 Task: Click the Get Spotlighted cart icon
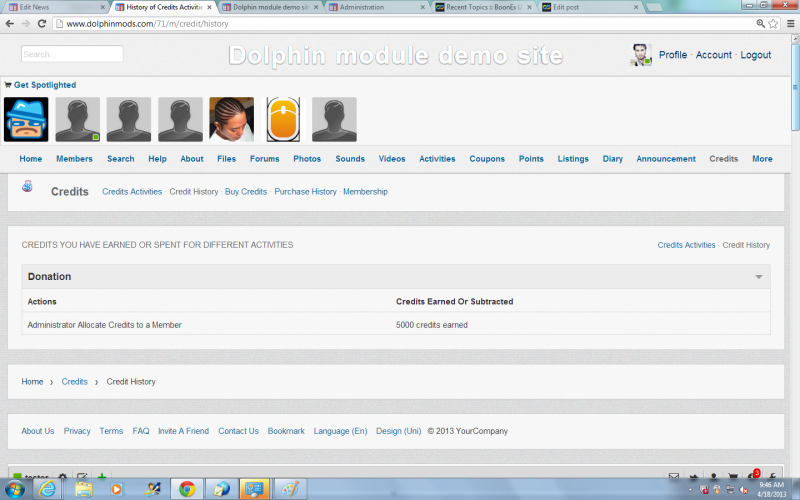point(8,85)
